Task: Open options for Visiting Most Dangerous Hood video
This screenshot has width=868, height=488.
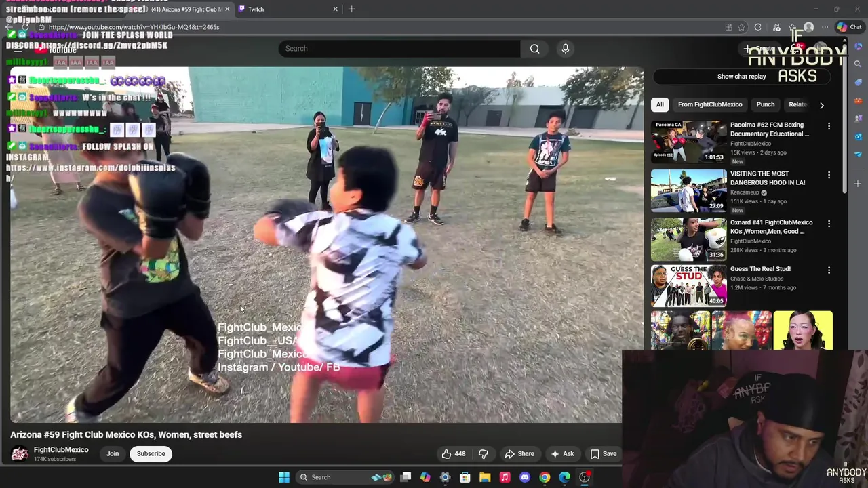Action: [829, 175]
